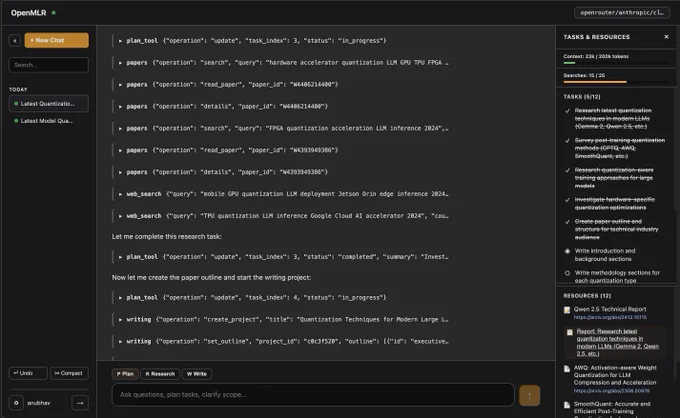Toggle checkmark for Research quantization-aware training task
Image resolution: width=680 pixels, height=418 pixels.
[567, 170]
